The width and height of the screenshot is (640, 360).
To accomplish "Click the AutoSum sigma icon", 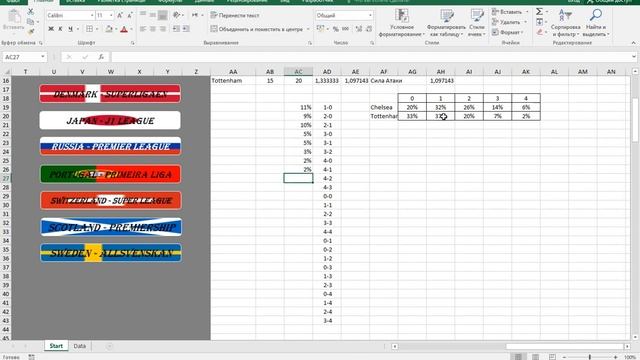I will pos(539,11).
